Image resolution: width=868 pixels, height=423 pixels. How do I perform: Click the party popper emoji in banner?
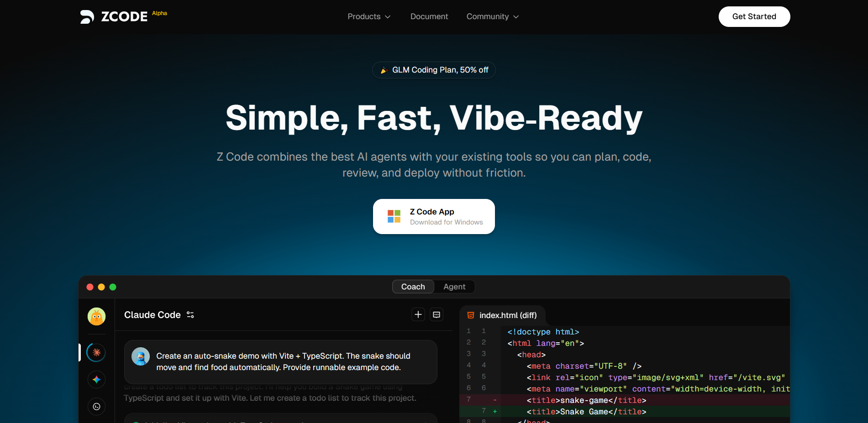pos(384,70)
